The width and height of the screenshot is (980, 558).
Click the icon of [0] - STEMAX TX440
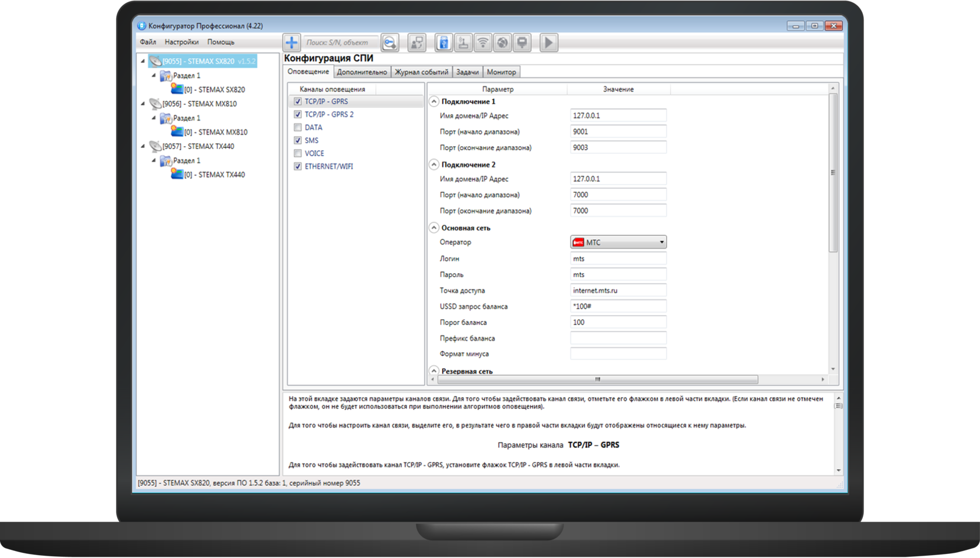[x=177, y=175]
